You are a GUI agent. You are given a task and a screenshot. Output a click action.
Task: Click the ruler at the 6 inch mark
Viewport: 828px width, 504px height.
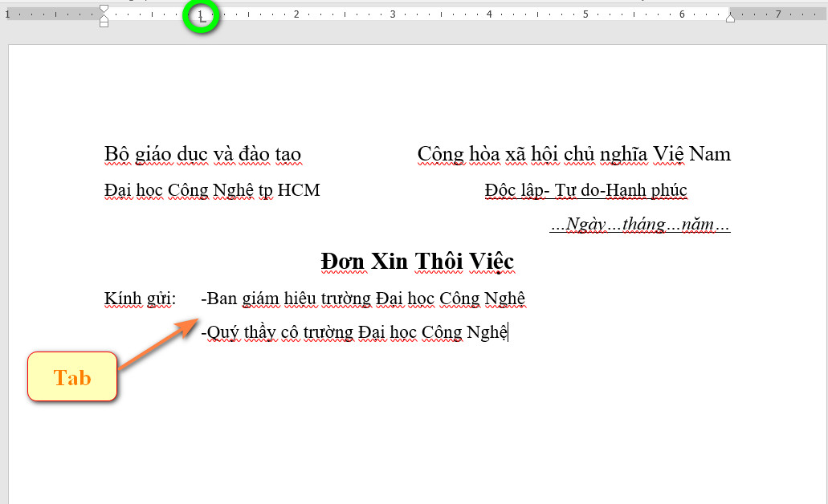tap(682, 14)
